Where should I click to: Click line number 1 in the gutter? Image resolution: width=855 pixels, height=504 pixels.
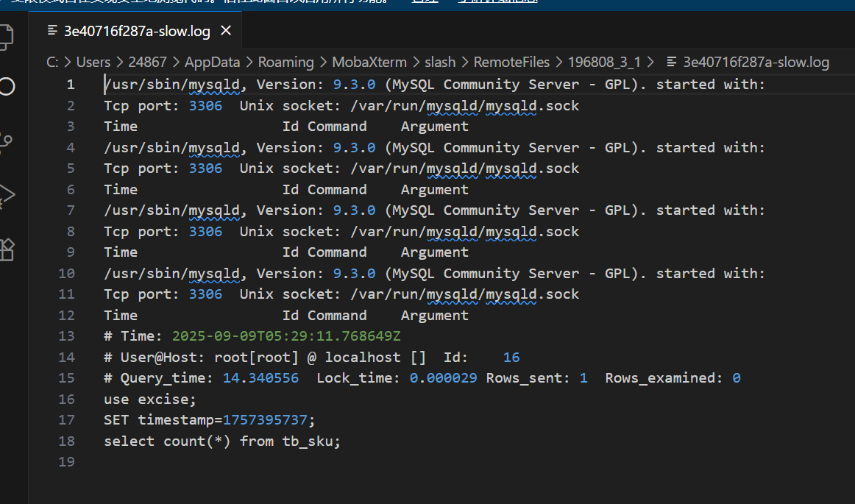71,85
